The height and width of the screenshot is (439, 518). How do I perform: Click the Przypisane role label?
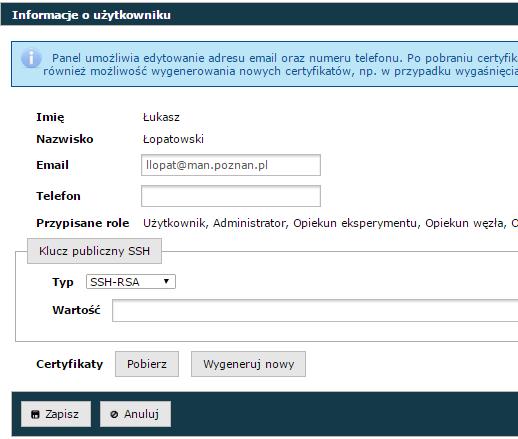(83, 223)
